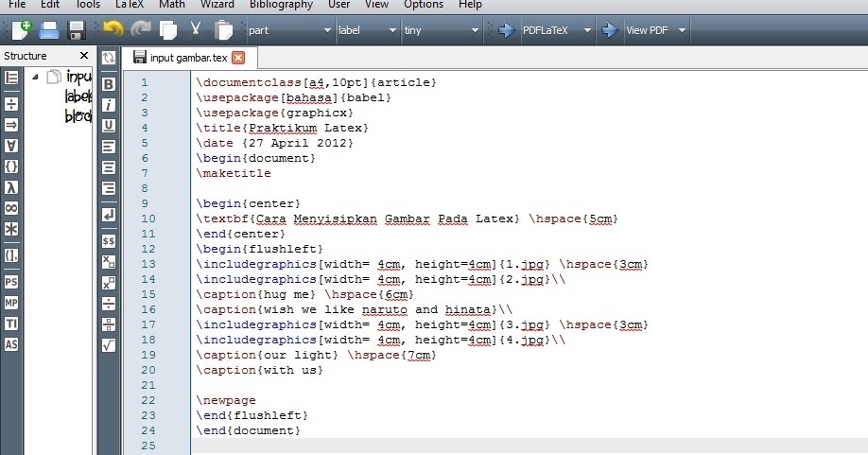868x455 pixels.
Task: Show the structure view panel icon
Action: tap(11, 78)
